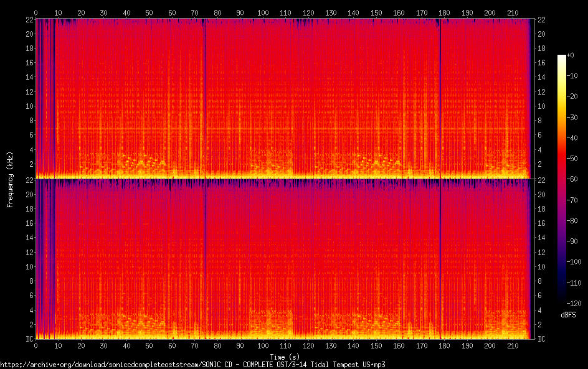Click the dBFS label under the color scale
This screenshot has height=369, width=588.
coord(567,315)
